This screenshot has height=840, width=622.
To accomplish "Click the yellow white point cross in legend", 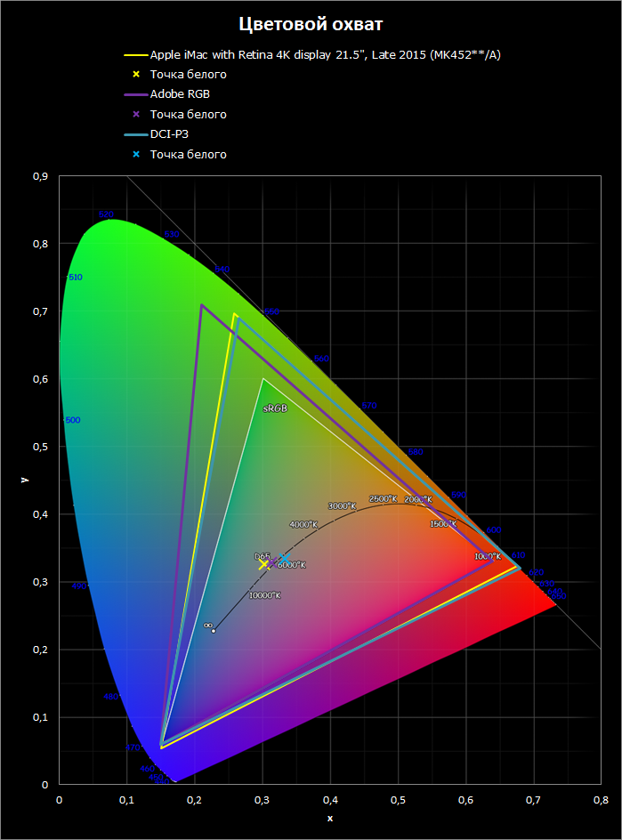I will click(135, 75).
